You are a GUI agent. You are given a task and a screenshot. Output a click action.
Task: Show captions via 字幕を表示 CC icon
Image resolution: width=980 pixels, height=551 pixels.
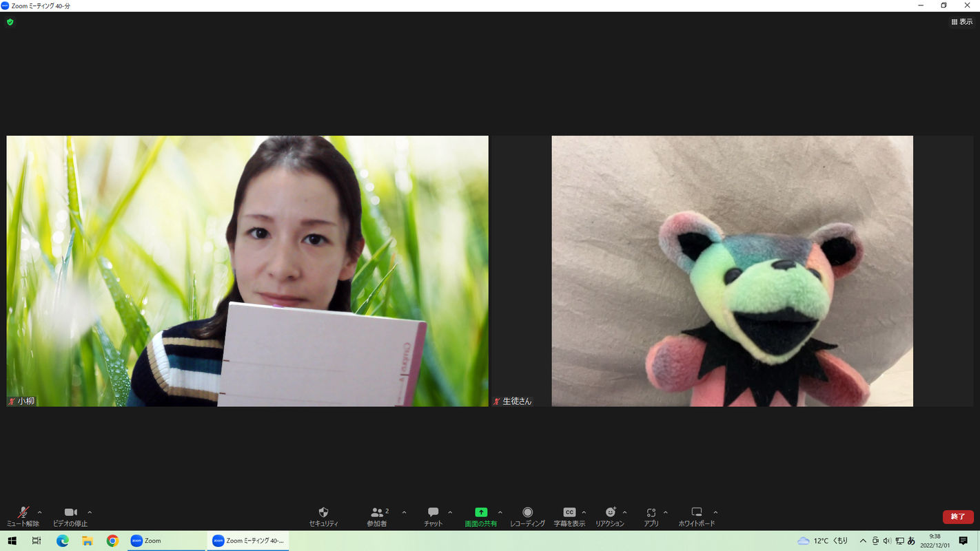[x=569, y=517]
